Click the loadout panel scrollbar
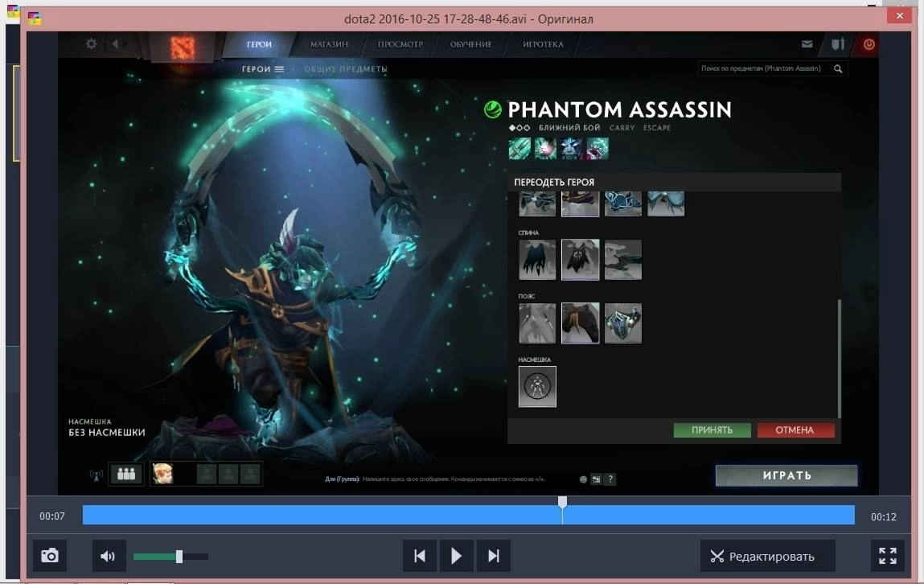924x584 pixels. tap(839, 359)
